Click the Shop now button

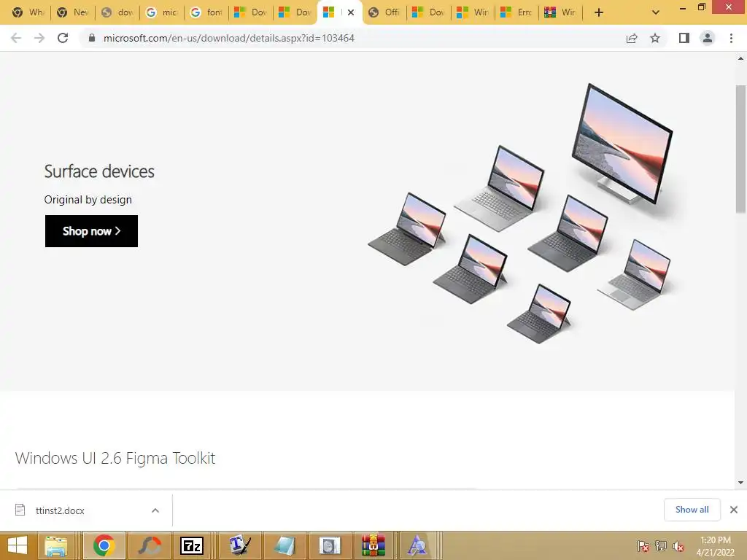click(91, 231)
